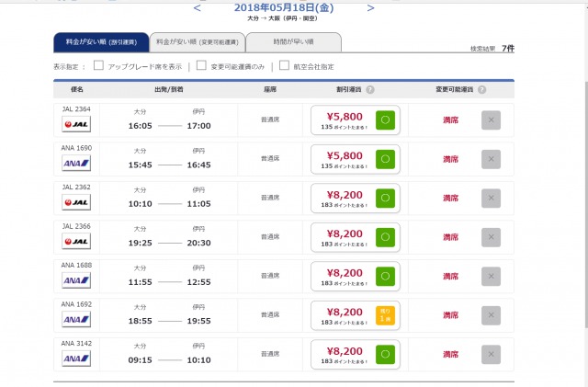The width and height of the screenshot is (588, 387).
Task: Click the JAL logo for flight JAL 2366
Action: tap(76, 242)
